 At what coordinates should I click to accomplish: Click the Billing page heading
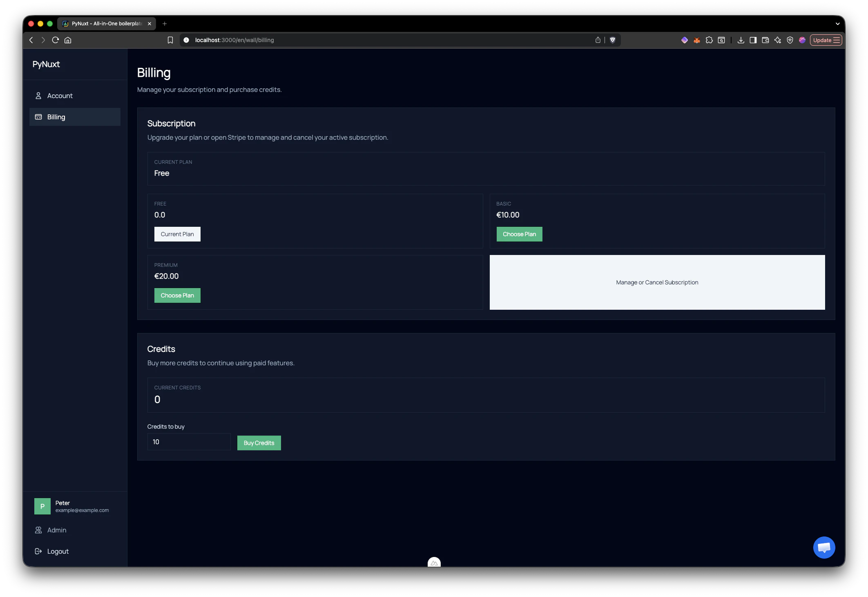pyautogui.click(x=154, y=73)
